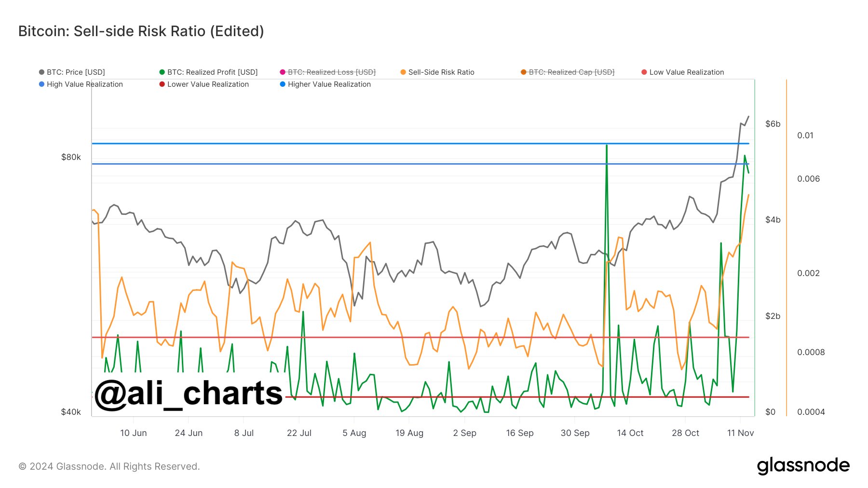Viewport: 868px width, 488px height.
Task: Click the @ali_charts watermark
Action: click(188, 394)
